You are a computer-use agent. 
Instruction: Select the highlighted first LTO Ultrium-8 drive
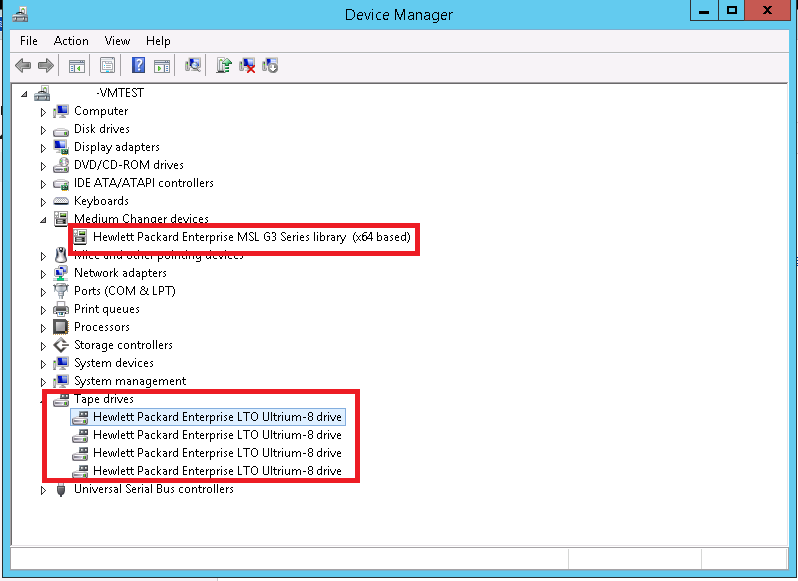tap(217, 417)
